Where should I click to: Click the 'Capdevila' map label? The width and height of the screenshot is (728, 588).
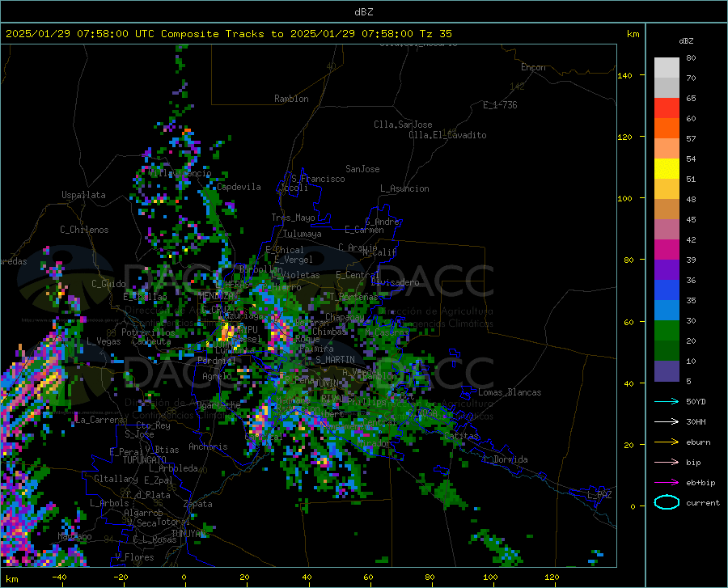click(x=239, y=187)
